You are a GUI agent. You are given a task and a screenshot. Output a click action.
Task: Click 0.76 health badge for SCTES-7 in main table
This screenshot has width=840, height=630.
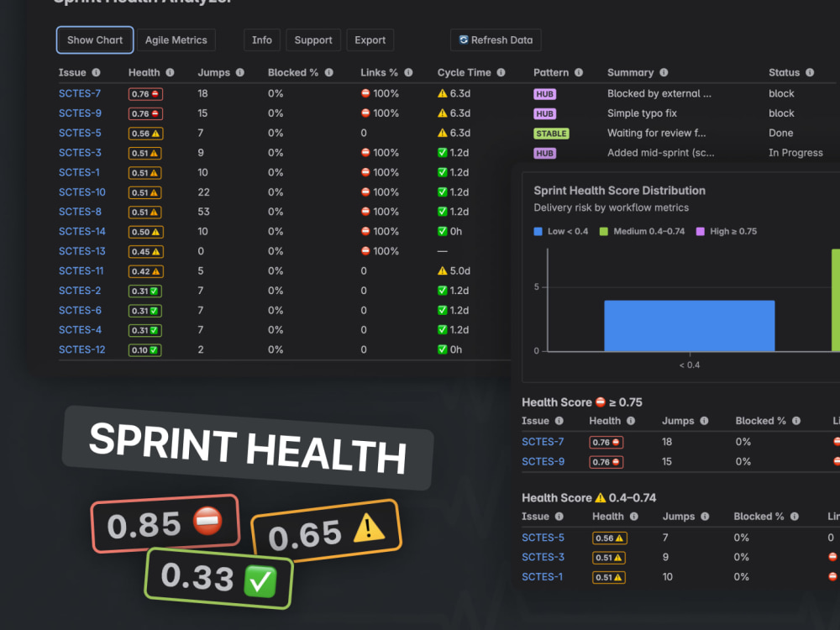pos(145,94)
